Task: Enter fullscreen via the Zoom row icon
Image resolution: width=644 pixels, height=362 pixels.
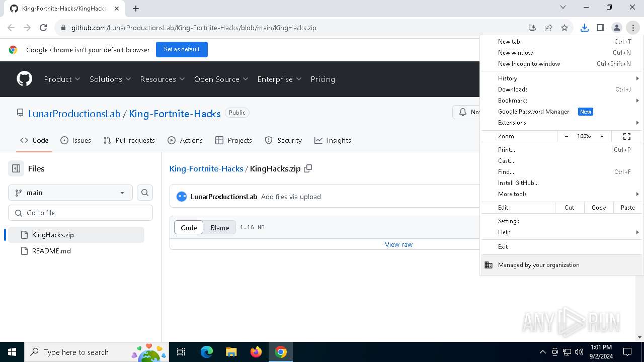Action: tap(627, 136)
